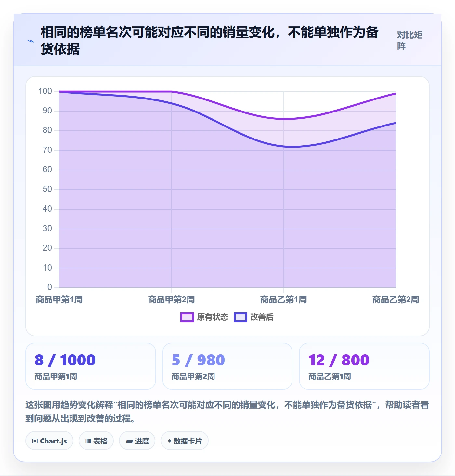
Task: Select the 数据卡片 tag chip
Action: (185, 441)
